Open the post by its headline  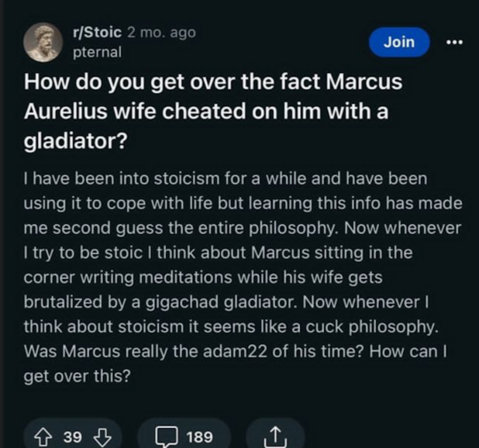(213, 111)
